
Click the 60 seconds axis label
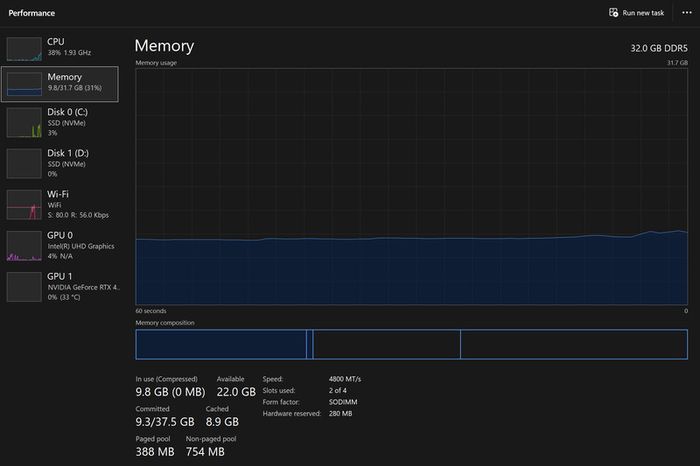[151, 311]
